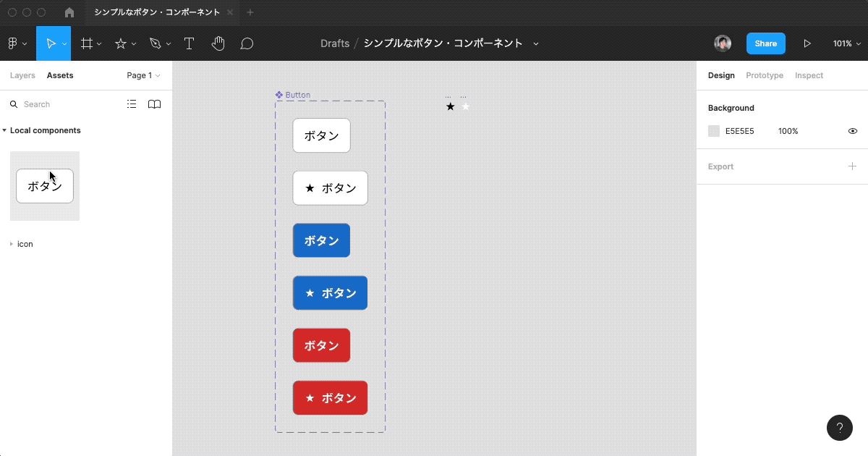Viewport: 868px width, 456px height.
Task: Select the Pen tool
Action: 156,43
